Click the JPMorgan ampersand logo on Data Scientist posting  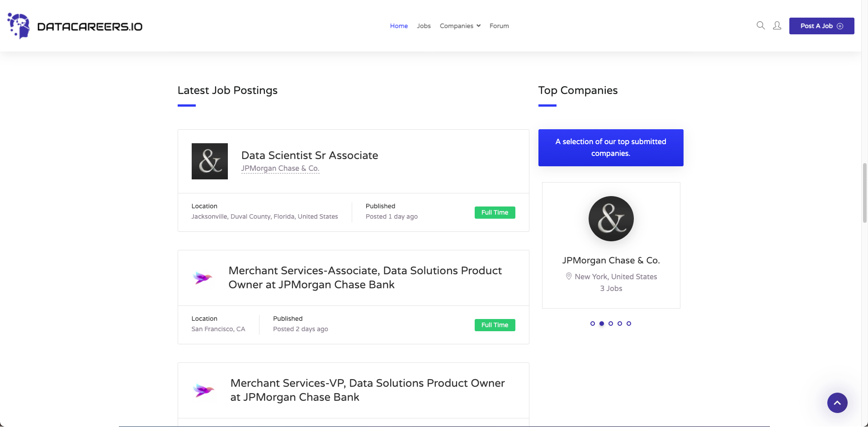pos(210,161)
